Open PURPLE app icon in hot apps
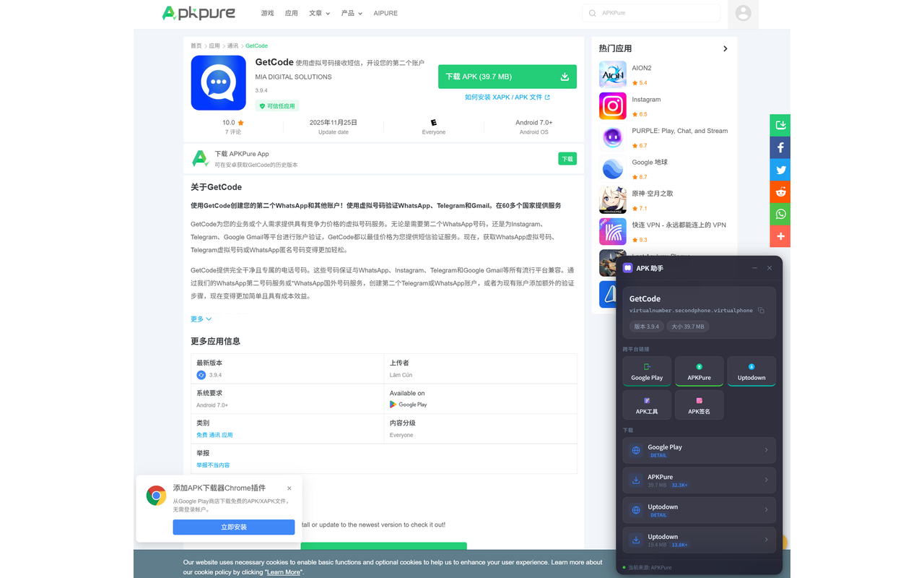 [x=612, y=137]
